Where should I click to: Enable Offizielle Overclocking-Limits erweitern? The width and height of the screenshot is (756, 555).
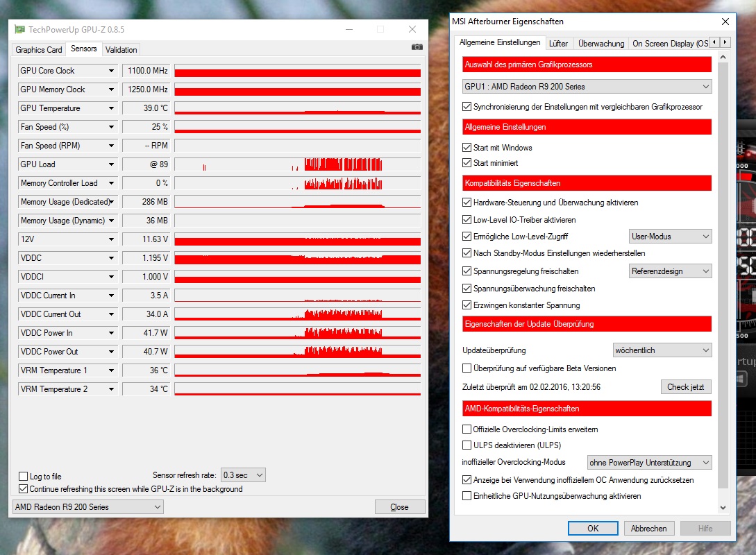point(467,429)
